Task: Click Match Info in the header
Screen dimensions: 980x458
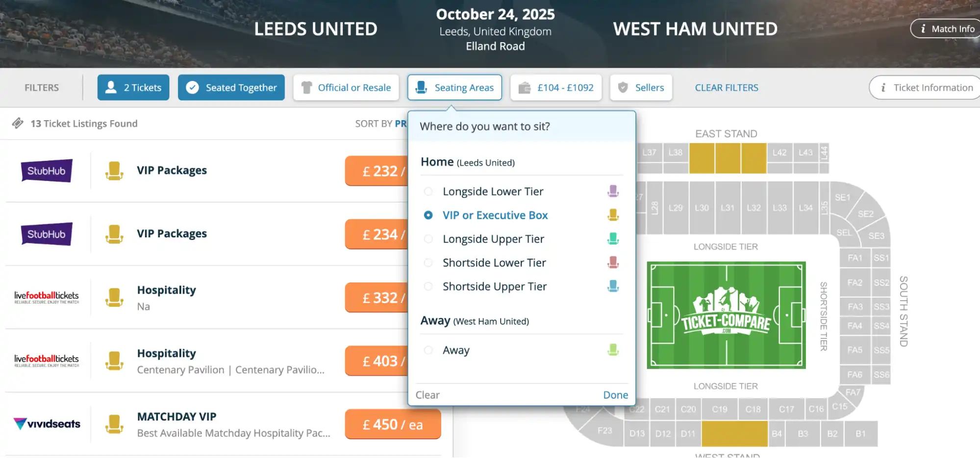Action: pos(944,28)
